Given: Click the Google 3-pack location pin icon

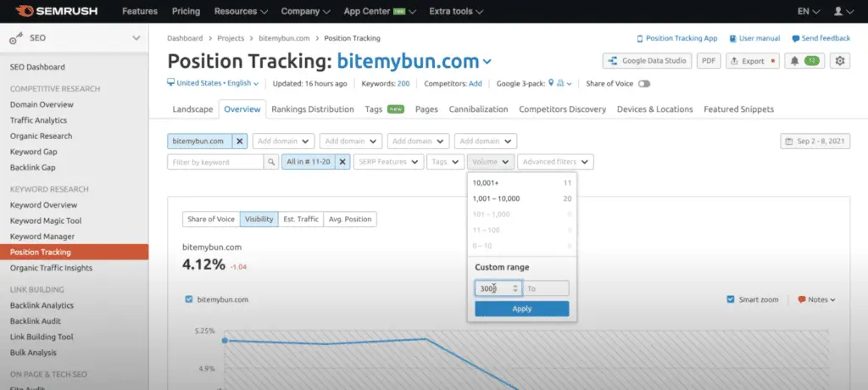Looking at the screenshot, I should 551,84.
